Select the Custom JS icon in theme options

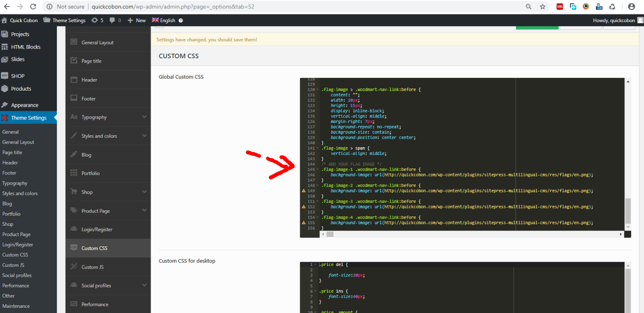tap(74, 267)
